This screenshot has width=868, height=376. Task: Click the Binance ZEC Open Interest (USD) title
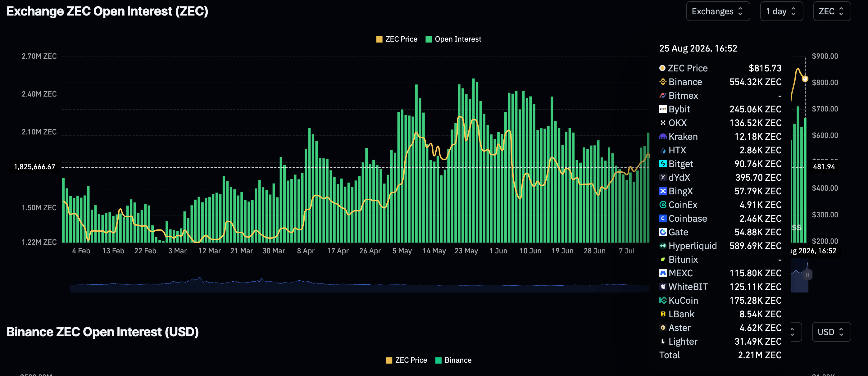[x=102, y=332]
